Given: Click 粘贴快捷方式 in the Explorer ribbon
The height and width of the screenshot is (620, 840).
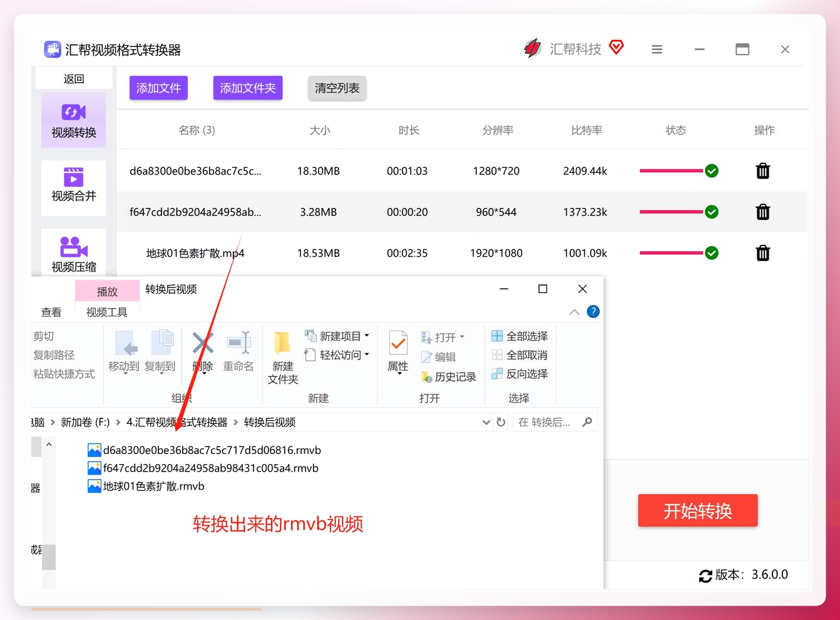Looking at the screenshot, I should 64,374.
